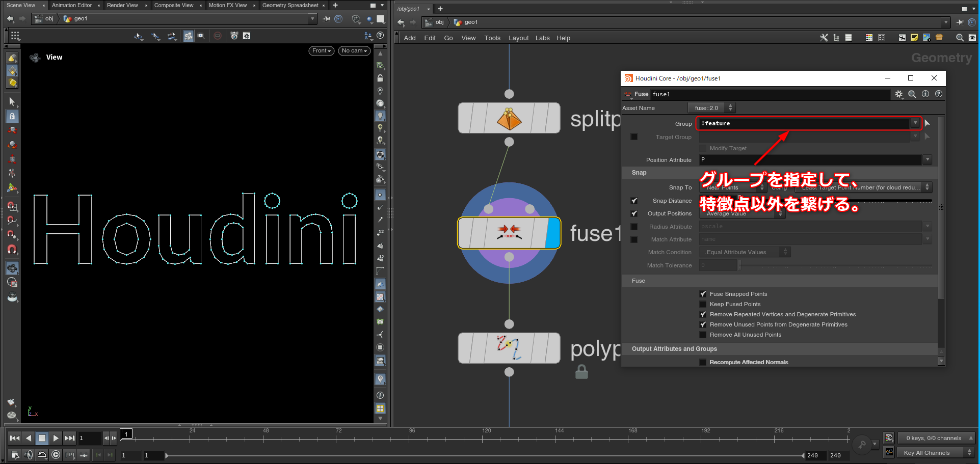Viewport: 980px width, 464px height.
Task: Click the network editor wrench tools icon
Action: pos(824,38)
